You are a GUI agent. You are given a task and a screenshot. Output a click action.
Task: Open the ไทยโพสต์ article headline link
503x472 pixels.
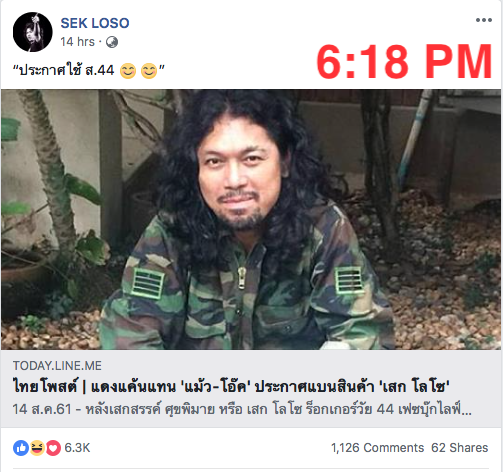[231, 387]
